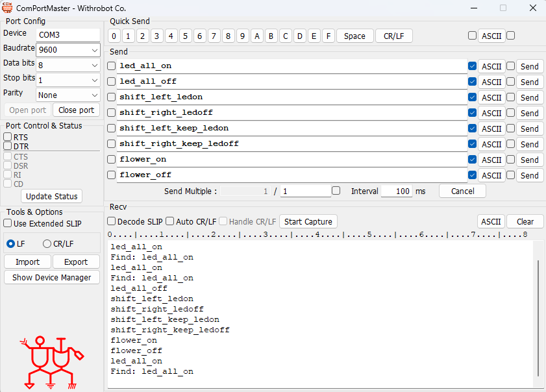546x392 pixels.
Task: Click the ASCII button on flower_off row
Action: [491, 175]
